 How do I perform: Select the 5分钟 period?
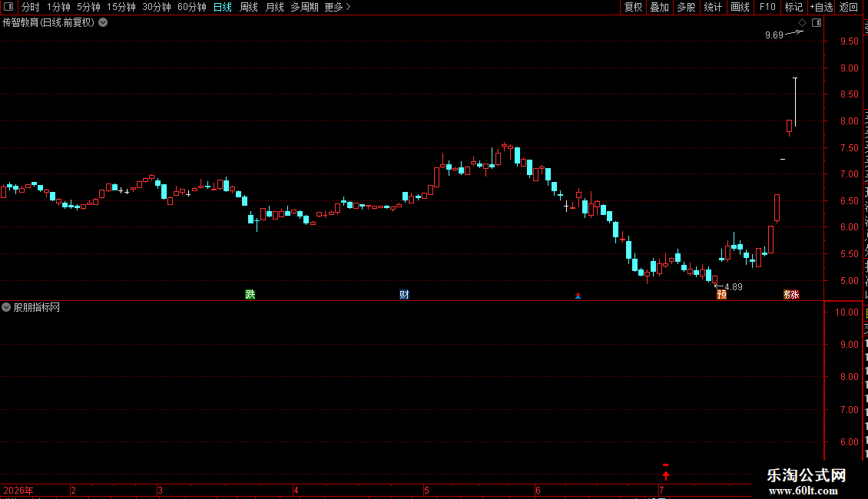[88, 7]
